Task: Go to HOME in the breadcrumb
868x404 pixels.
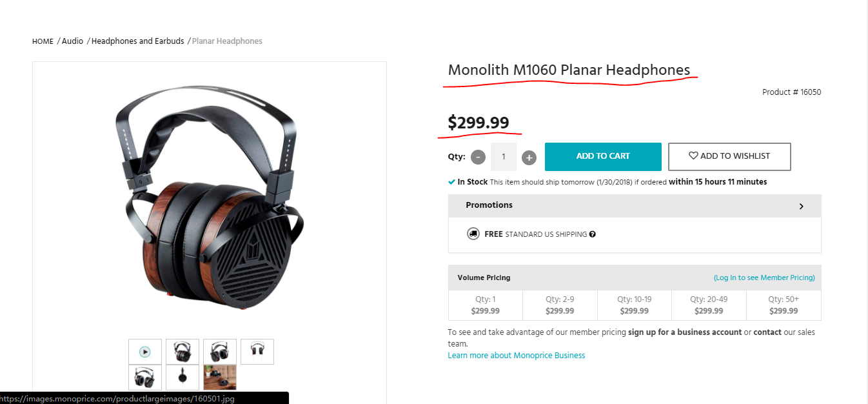Action: point(43,41)
